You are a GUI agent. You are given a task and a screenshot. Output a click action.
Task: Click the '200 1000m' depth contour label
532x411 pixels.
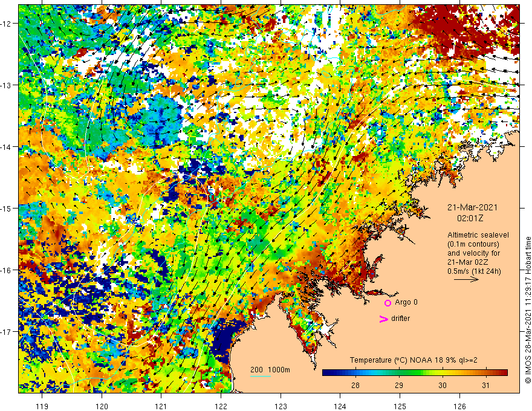click(270, 370)
